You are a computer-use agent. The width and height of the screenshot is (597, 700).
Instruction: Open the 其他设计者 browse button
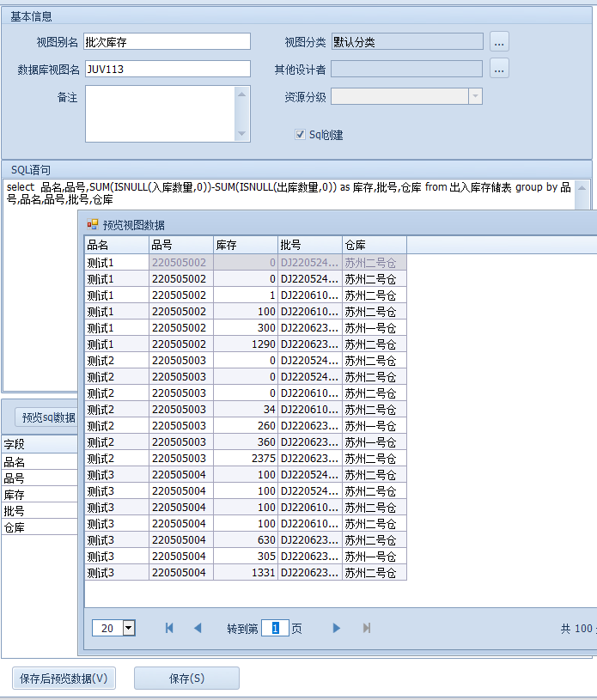(499, 69)
